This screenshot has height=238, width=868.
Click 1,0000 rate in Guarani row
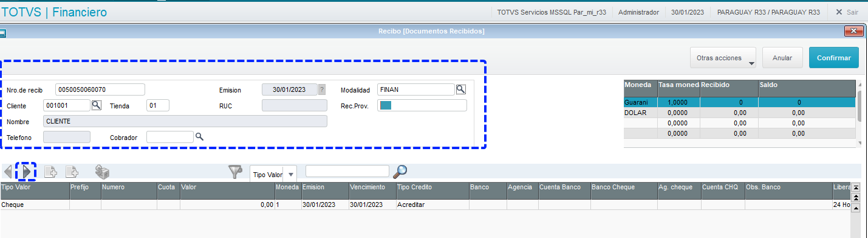[679, 102]
